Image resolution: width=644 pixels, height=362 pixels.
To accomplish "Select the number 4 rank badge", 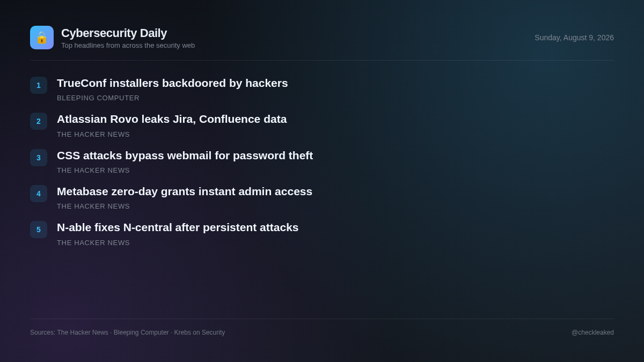I will pyautogui.click(x=39, y=194).
